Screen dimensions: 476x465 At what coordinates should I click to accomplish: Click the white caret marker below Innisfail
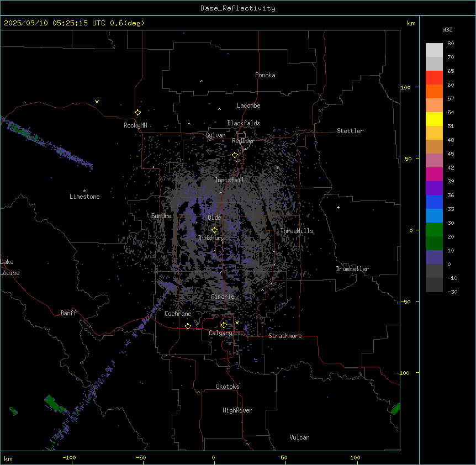pos(221,192)
